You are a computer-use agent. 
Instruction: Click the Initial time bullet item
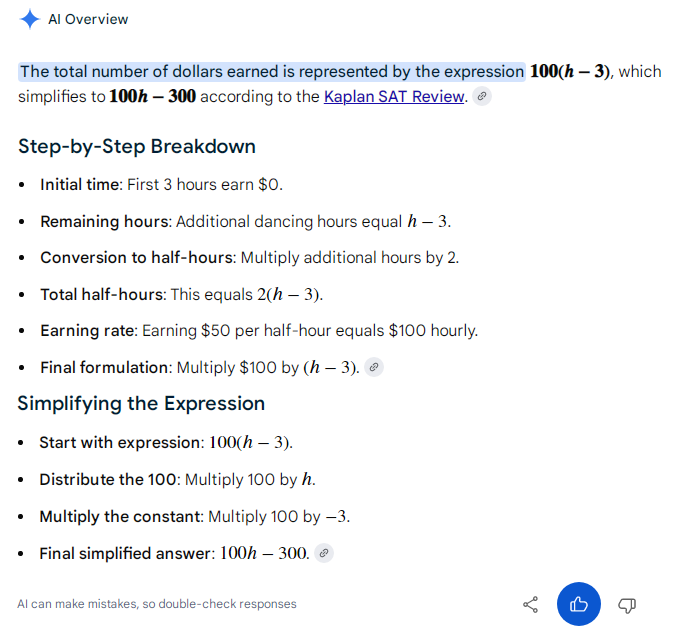pos(161,185)
